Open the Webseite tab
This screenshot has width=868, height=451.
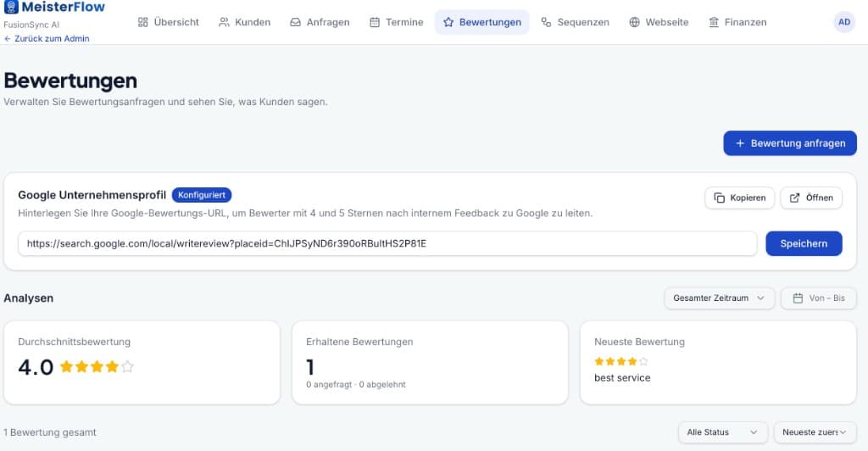659,22
